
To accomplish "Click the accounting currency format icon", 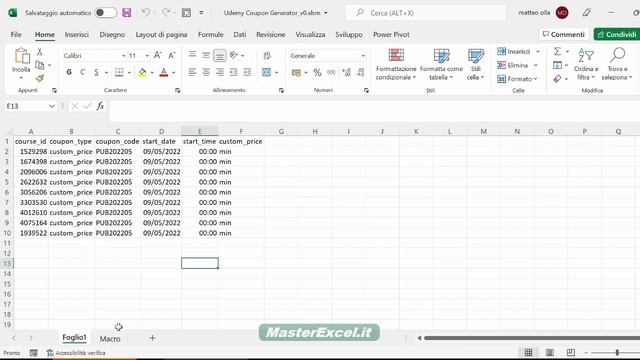I will pyautogui.click(x=296, y=73).
